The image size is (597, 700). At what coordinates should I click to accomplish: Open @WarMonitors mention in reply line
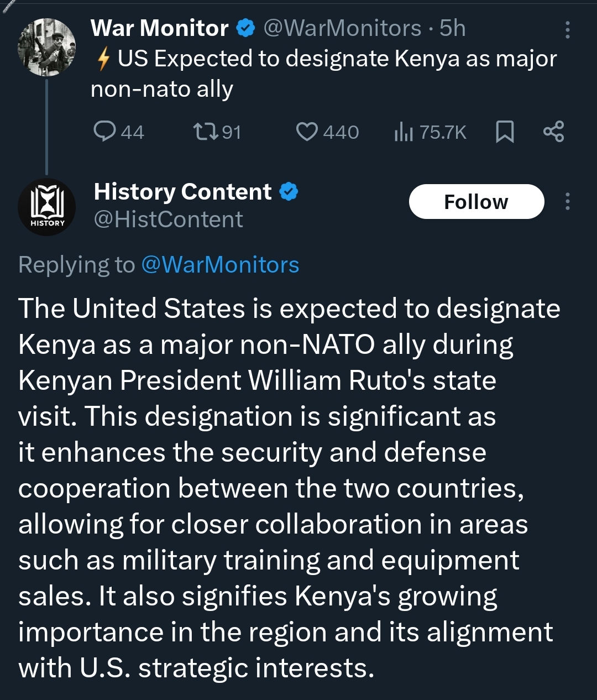click(220, 265)
